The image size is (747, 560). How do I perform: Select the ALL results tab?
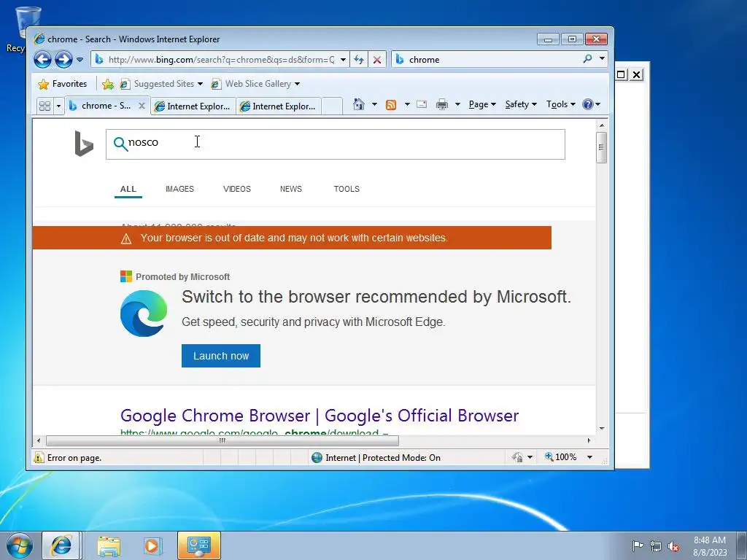point(128,189)
